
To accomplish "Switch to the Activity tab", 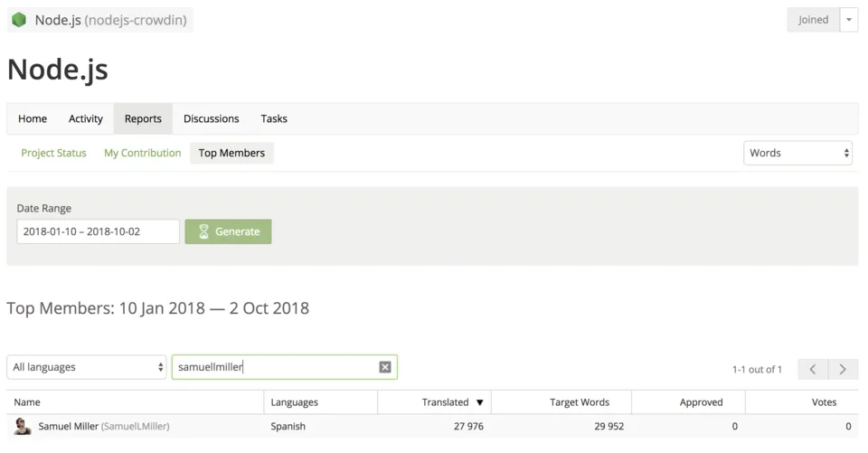I will pyautogui.click(x=86, y=118).
